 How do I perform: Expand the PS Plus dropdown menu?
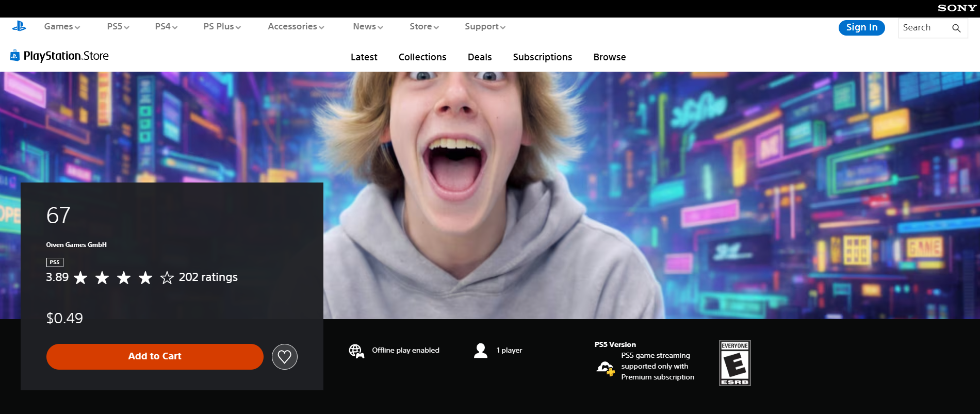click(222, 27)
